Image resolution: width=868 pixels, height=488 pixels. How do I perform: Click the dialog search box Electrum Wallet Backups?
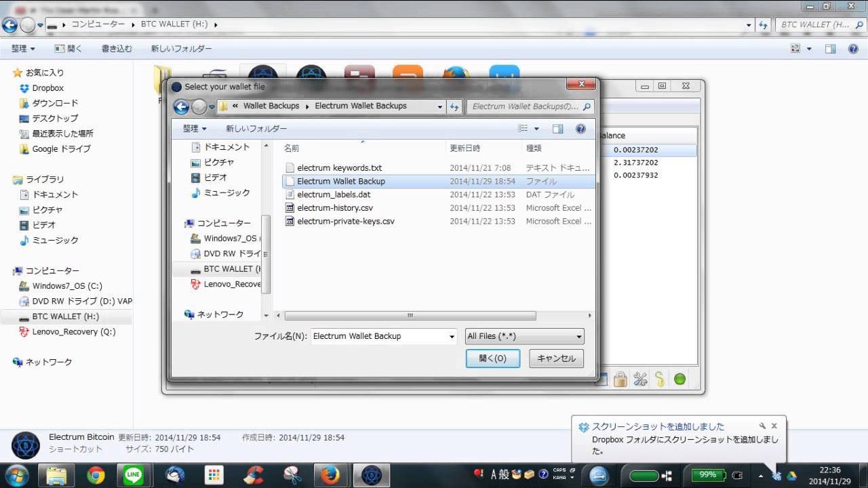click(531, 106)
